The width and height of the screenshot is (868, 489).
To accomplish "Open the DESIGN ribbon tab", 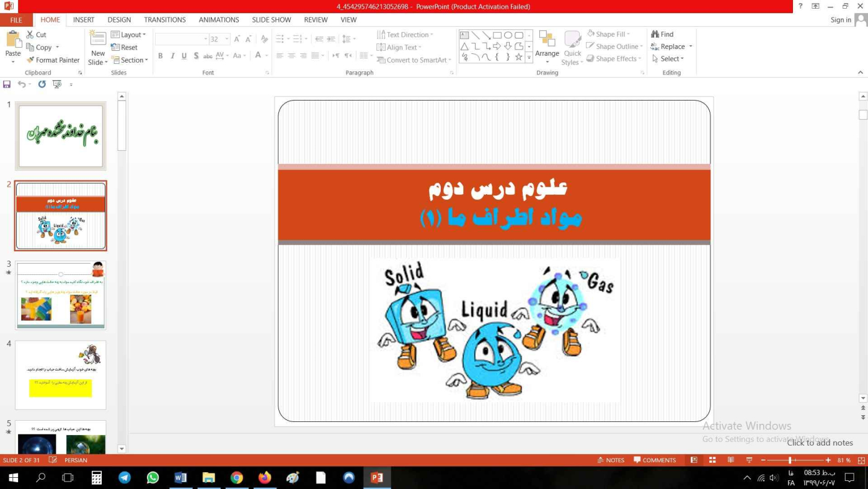I will click(119, 20).
